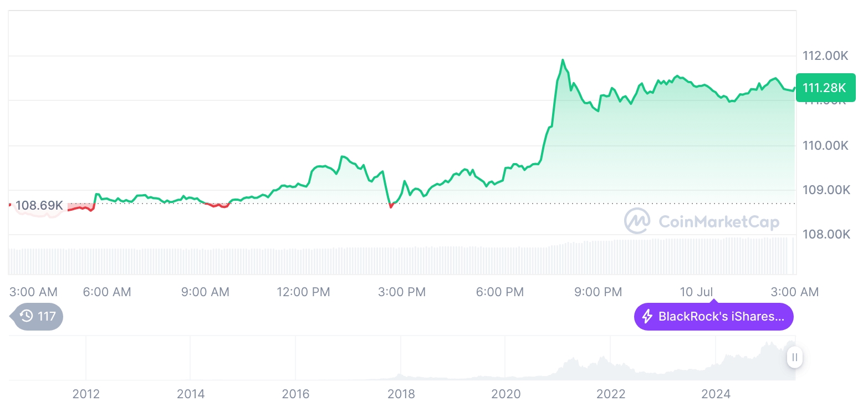Click the green 111.28K current price tag
The width and height of the screenshot is (868, 406).
pyautogui.click(x=825, y=88)
